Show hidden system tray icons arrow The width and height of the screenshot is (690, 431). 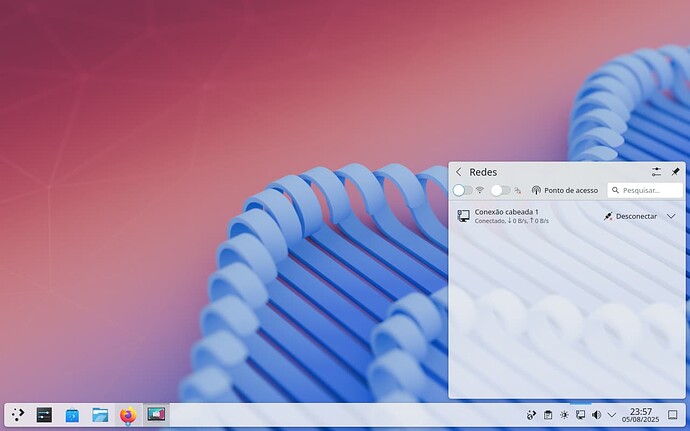(x=612, y=414)
